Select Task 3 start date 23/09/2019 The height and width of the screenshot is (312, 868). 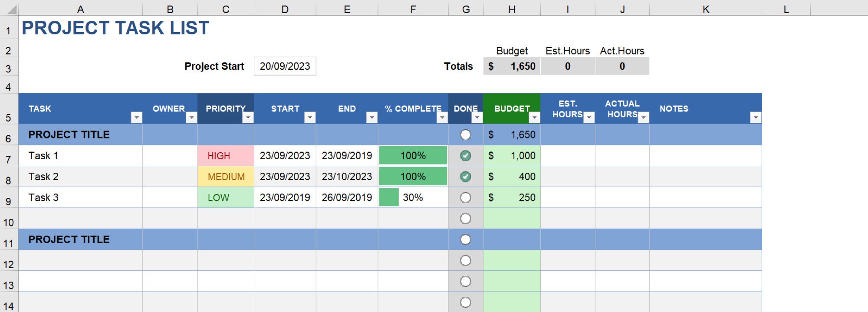point(285,197)
